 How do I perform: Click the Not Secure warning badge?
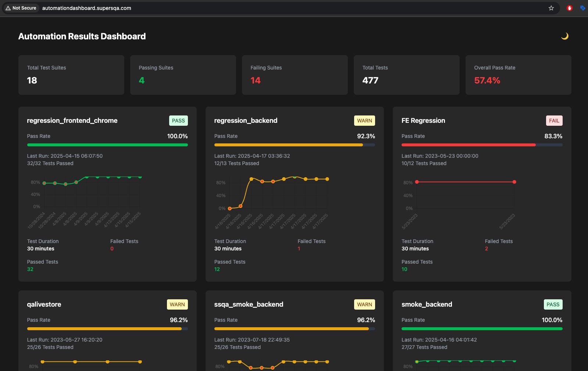pyautogui.click(x=21, y=8)
